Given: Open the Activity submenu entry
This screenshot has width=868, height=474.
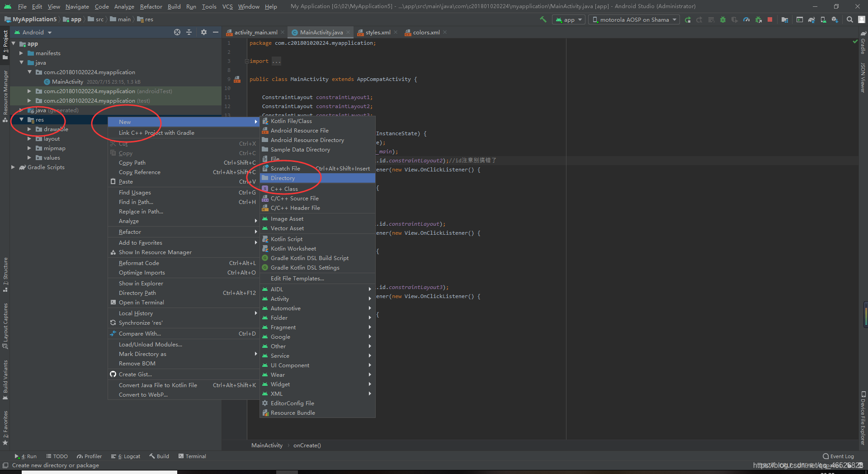Looking at the screenshot, I should click(x=317, y=299).
